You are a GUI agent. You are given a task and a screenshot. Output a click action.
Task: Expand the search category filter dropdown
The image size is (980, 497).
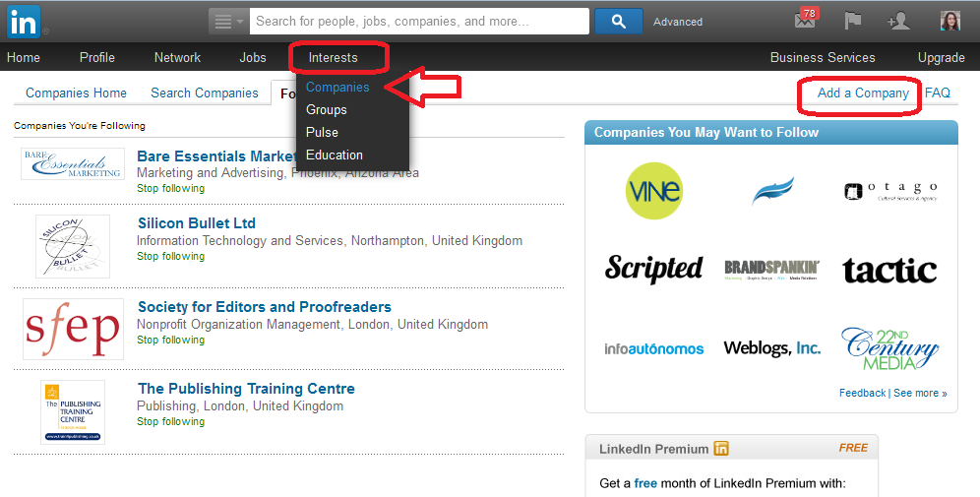pos(227,21)
